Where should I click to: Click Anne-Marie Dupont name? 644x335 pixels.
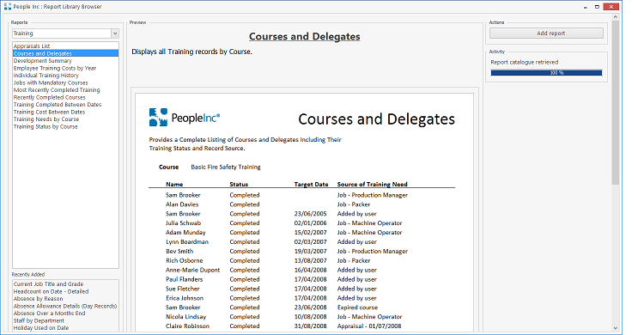(192, 270)
